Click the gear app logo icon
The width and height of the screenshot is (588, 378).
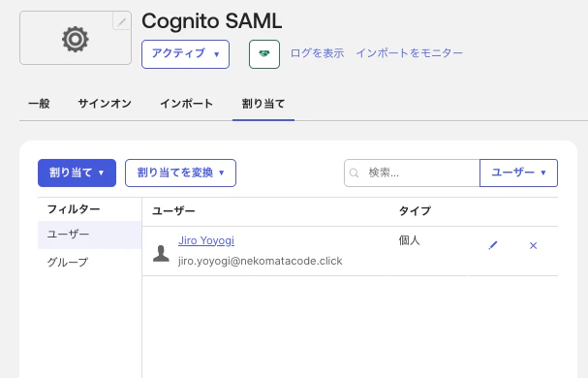pyautogui.click(x=76, y=39)
